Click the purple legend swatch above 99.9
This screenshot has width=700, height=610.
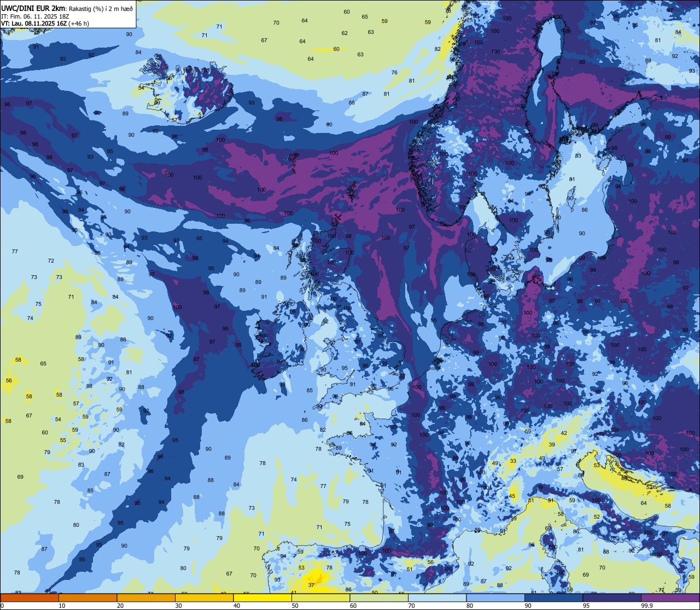(x=670, y=597)
